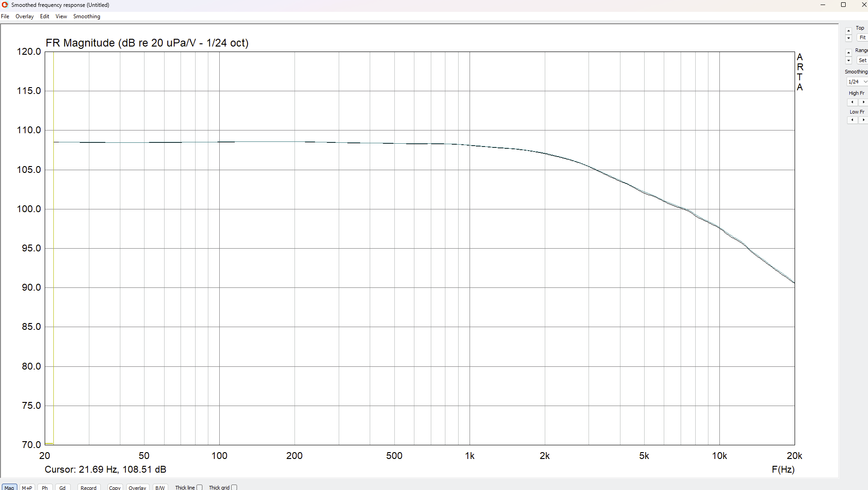Click the ARTA app icon in title bar

[x=5, y=5]
